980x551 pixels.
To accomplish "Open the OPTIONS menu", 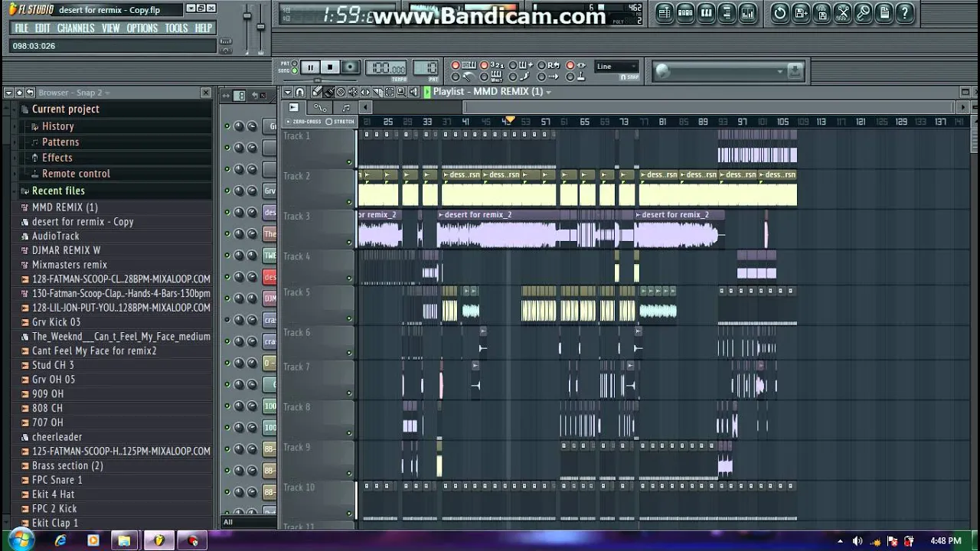I will pos(142,28).
